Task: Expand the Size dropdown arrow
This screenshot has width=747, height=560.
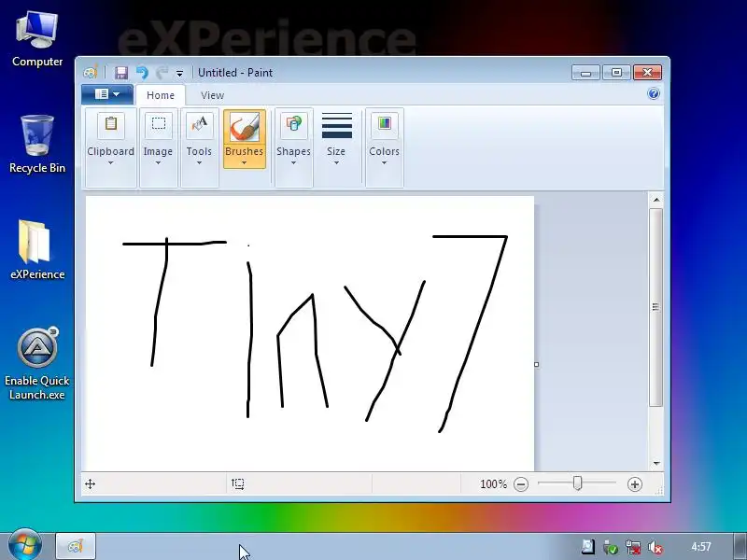Action: [x=336, y=162]
